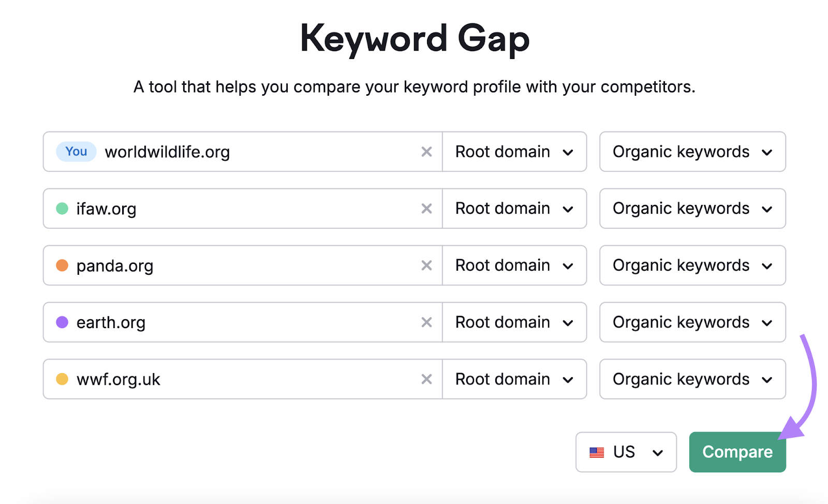Click the green dot beside ifaw.org
This screenshot has height=504, width=828.
[62, 209]
